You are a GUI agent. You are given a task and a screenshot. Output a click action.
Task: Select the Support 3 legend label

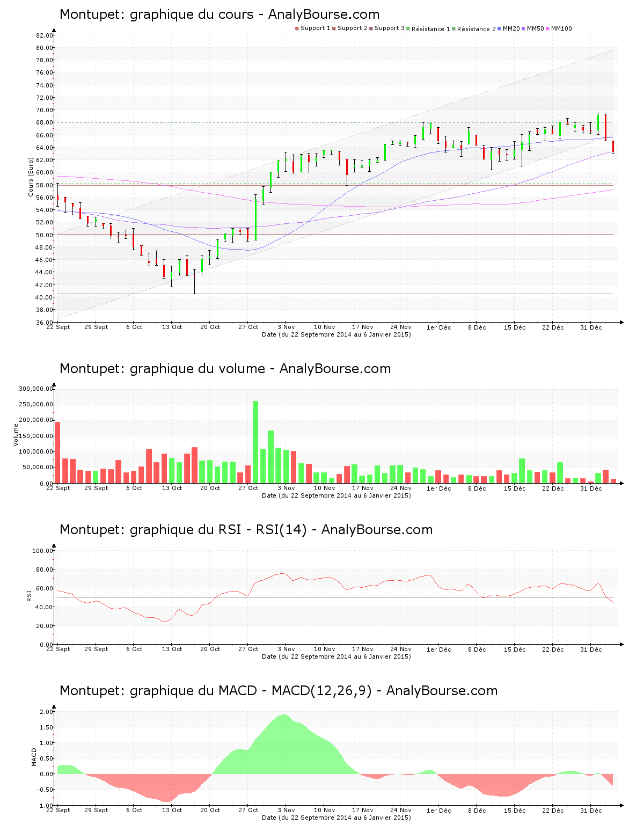[390, 28]
